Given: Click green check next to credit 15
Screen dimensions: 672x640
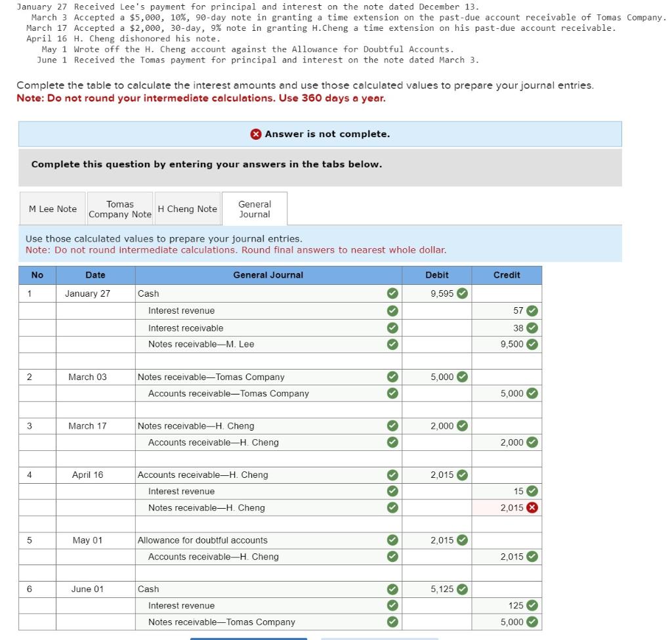Looking at the screenshot, I should pyautogui.click(x=532, y=491).
